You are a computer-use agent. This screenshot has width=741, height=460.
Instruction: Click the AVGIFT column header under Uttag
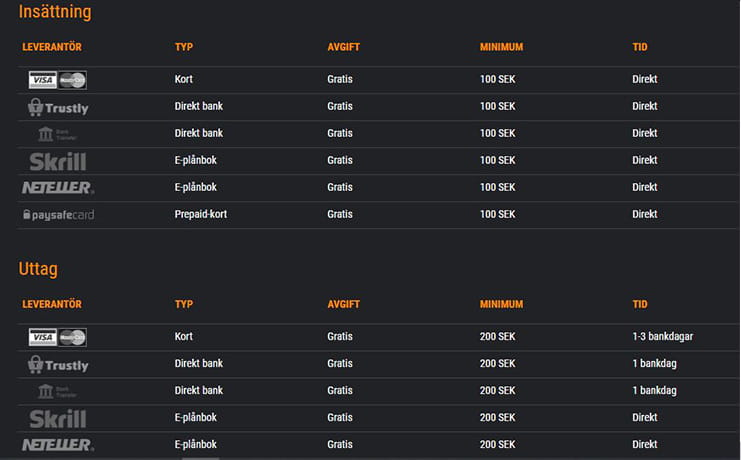click(x=344, y=304)
